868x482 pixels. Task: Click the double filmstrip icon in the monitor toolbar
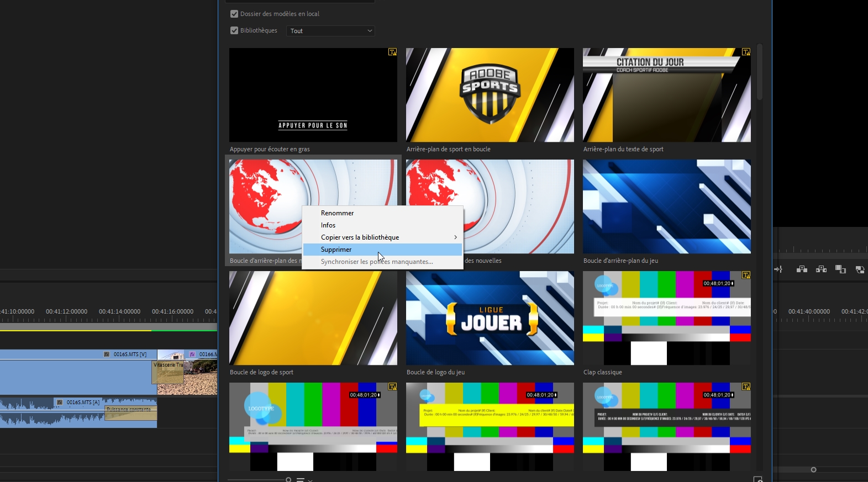pos(840,269)
